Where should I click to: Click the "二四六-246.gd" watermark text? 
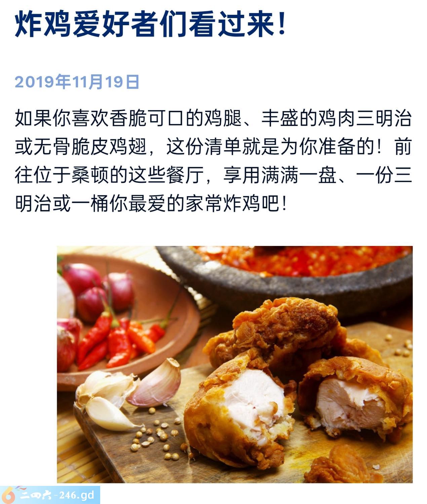point(57,495)
